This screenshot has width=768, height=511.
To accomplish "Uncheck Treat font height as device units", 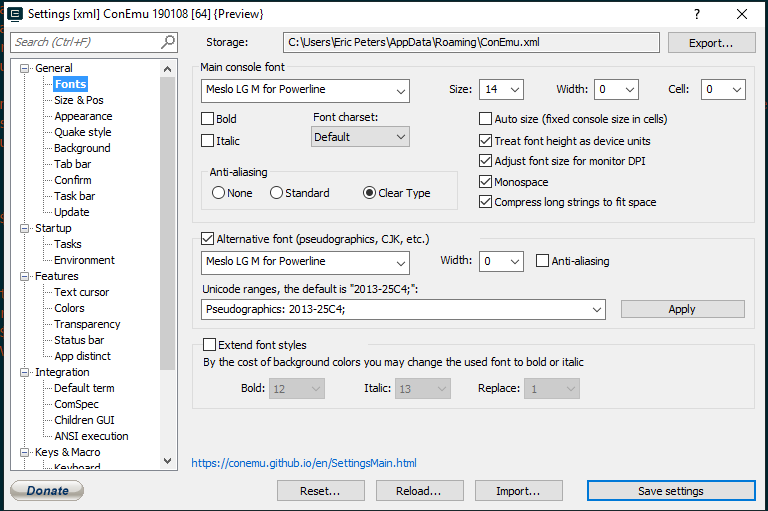I will click(x=485, y=141).
